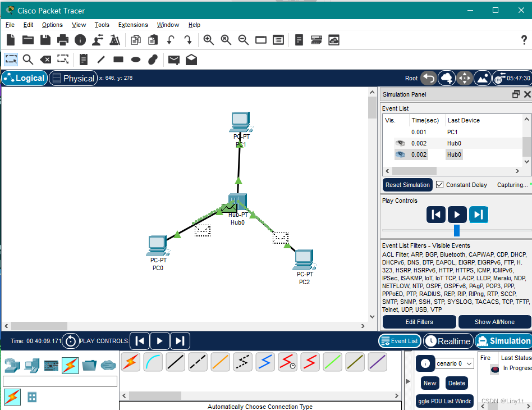Viewport: 532px width, 410px height.
Task: Click Toggle PDU List Window button
Action: [x=444, y=401]
